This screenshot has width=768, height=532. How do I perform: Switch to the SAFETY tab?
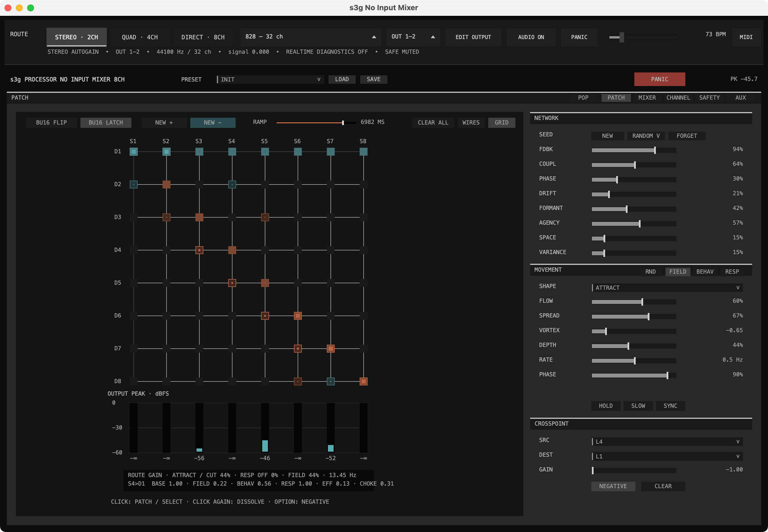pos(709,98)
